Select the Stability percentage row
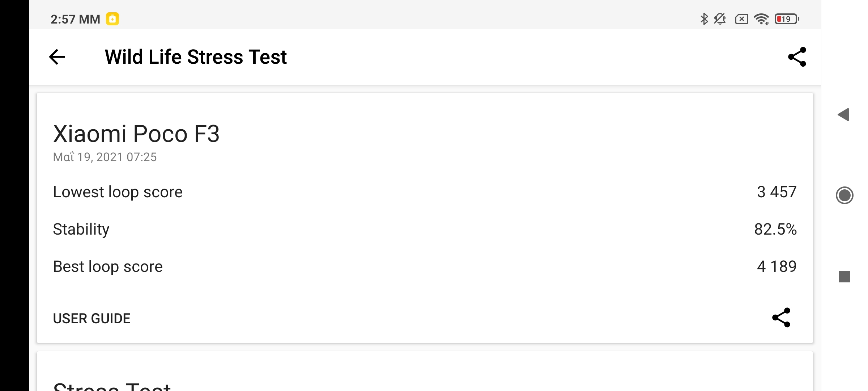The image size is (868, 391). pos(425,229)
